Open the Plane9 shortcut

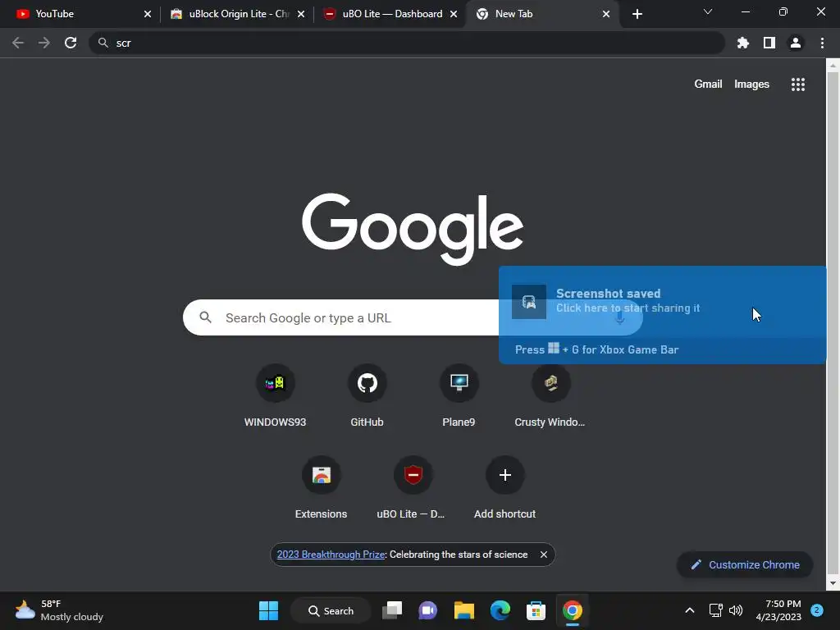pyautogui.click(x=459, y=396)
